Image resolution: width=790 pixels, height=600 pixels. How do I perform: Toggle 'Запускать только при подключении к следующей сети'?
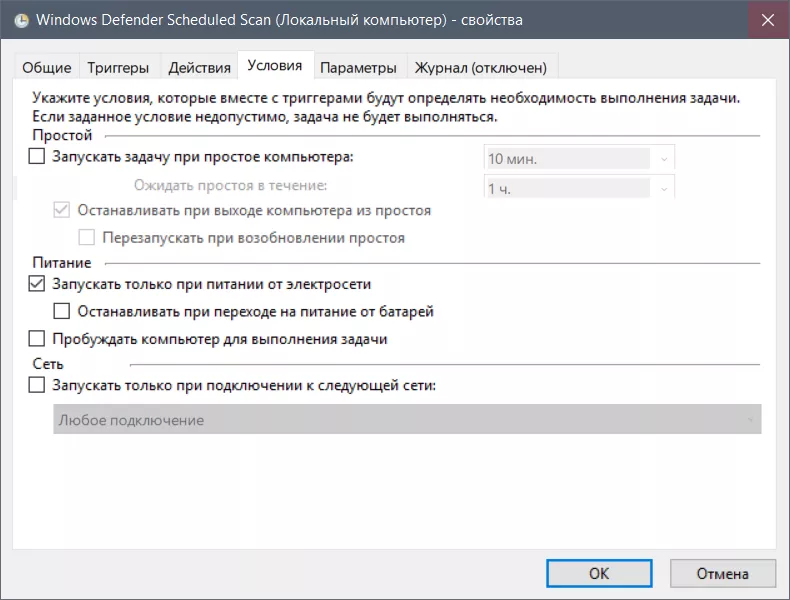coord(37,385)
